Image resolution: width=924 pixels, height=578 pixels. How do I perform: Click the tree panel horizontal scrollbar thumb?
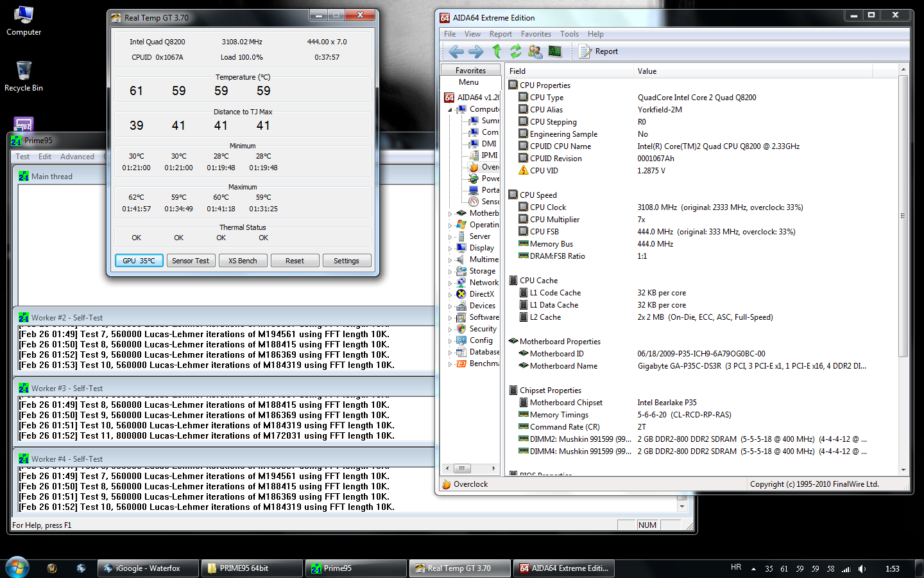point(461,468)
